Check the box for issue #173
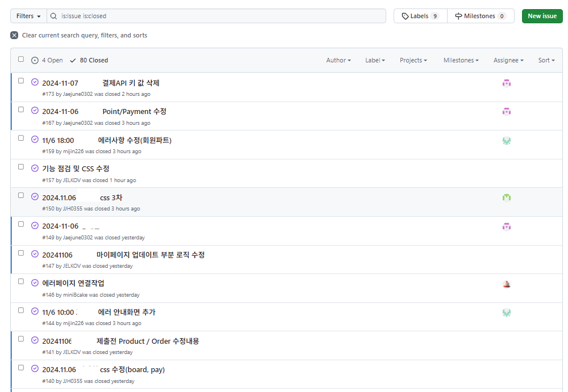Viewport: 568px width, 392px height. pos(21,81)
